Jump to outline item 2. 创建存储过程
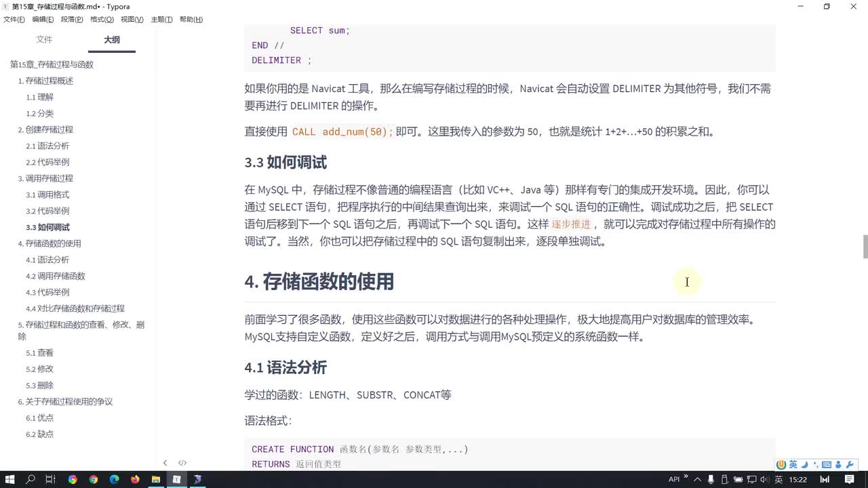 click(x=45, y=129)
